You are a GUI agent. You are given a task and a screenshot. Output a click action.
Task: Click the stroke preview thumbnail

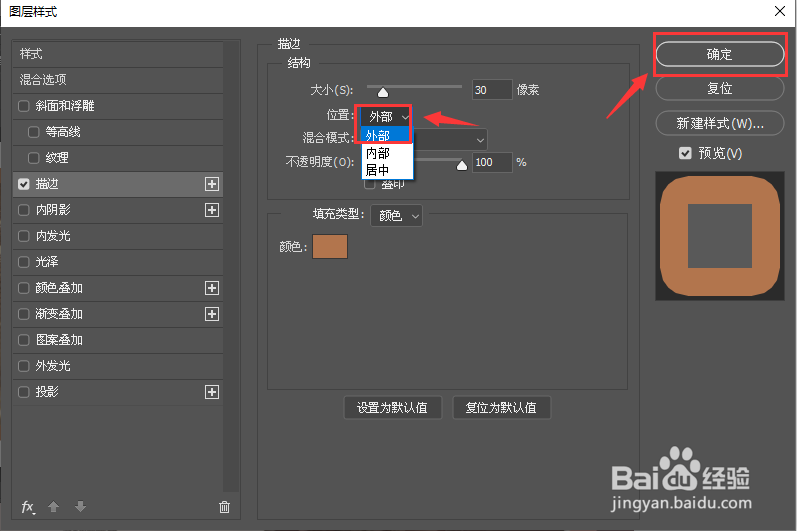coord(720,236)
